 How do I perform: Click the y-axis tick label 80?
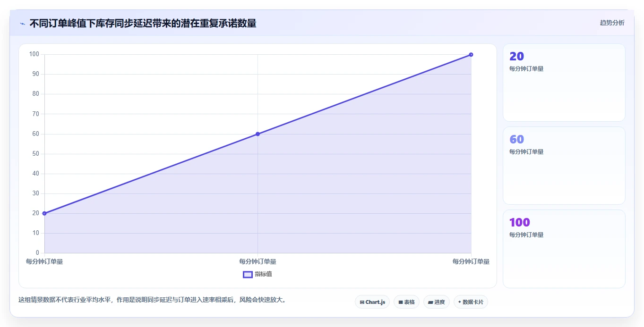click(36, 94)
